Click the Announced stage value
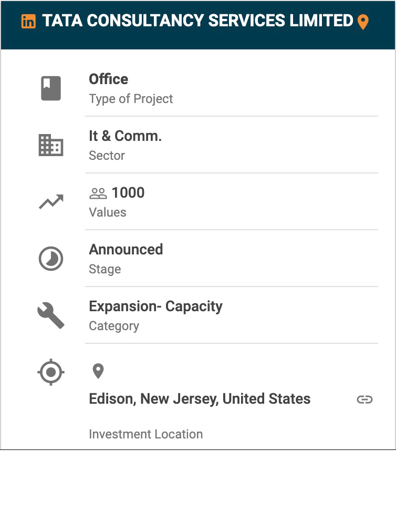396x532 pixels. pos(126,250)
